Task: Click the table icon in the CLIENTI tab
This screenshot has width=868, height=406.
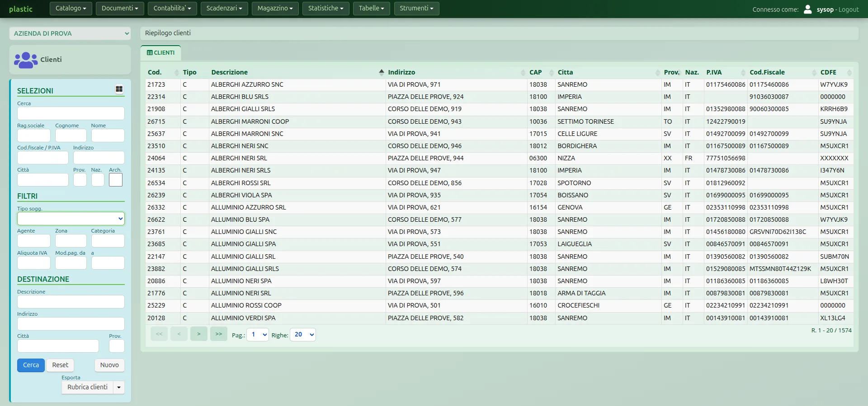Action: tap(150, 53)
